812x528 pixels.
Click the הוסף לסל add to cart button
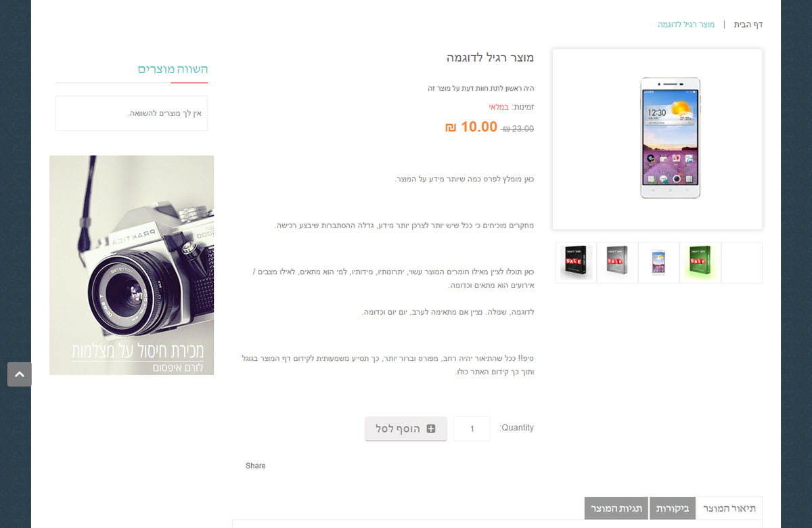pos(406,428)
